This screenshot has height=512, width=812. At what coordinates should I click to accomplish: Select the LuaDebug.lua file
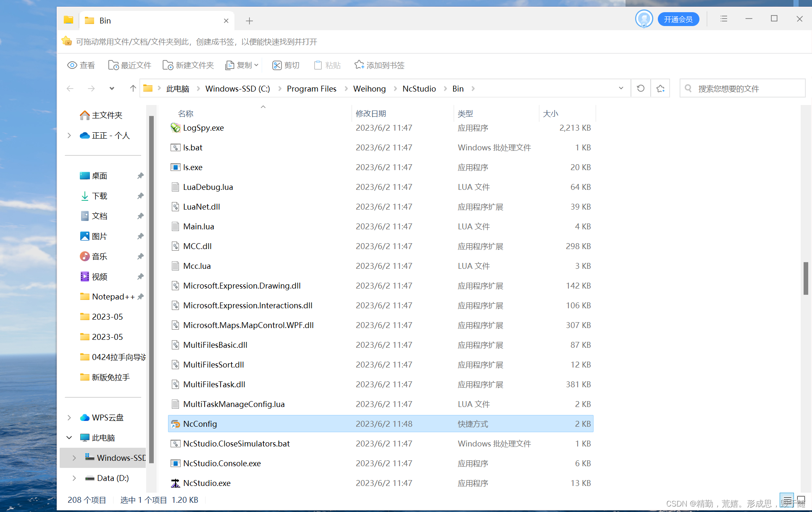pos(381,187)
